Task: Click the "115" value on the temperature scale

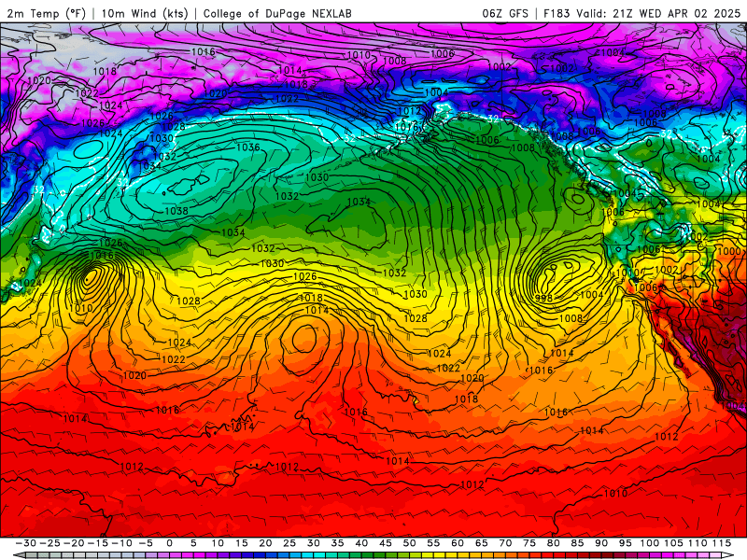Action: click(x=722, y=543)
